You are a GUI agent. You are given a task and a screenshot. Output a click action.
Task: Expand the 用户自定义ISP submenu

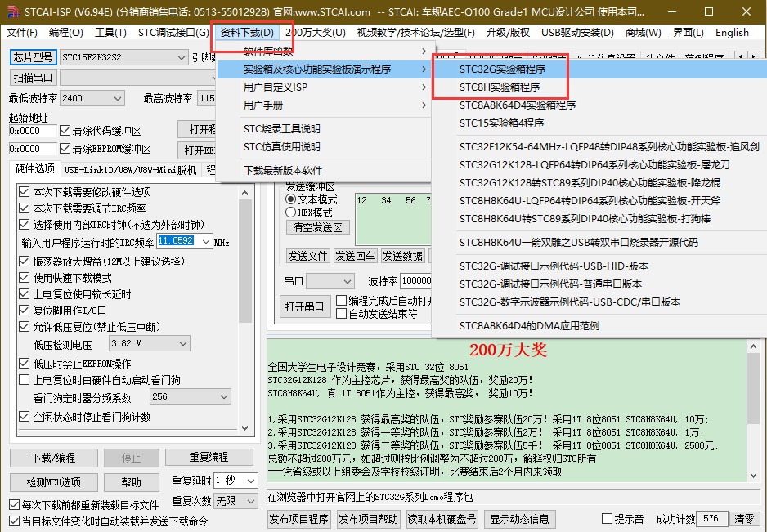click(x=323, y=87)
